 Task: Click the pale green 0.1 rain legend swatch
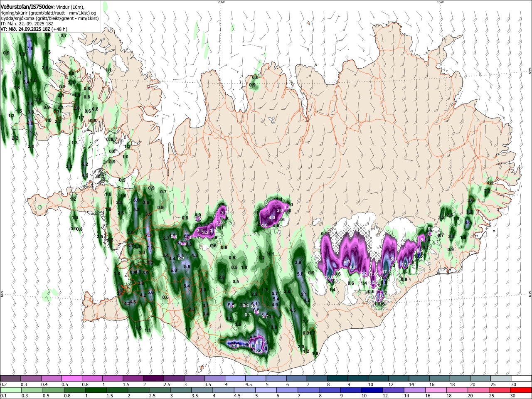click(x=11, y=390)
